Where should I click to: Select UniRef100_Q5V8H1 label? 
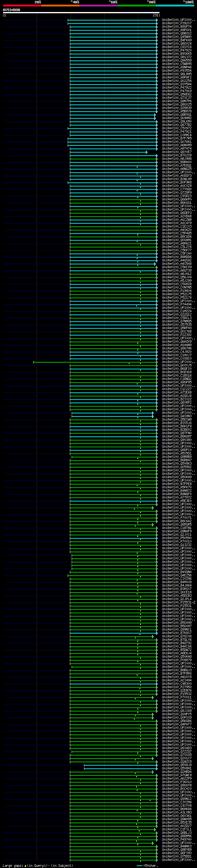176,769
